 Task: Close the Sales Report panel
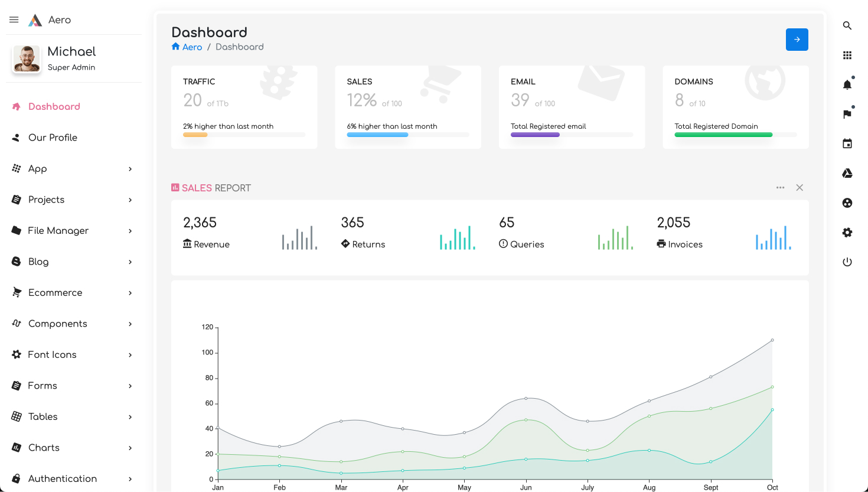(800, 188)
